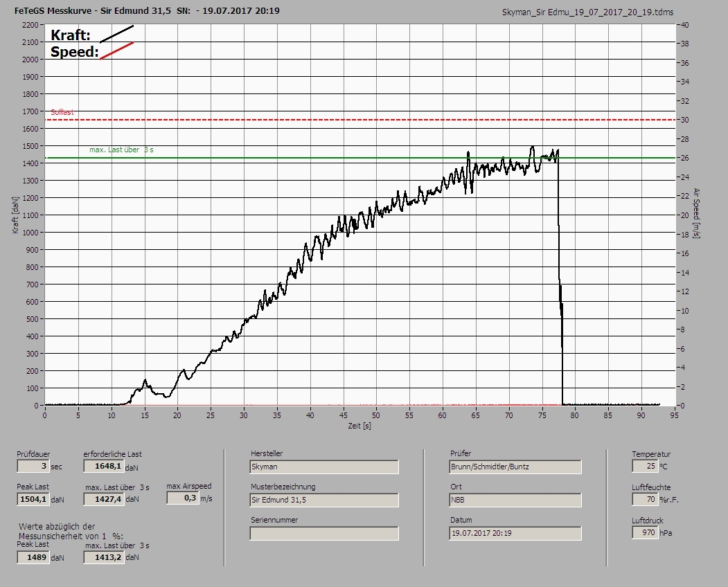Screen dimensions: 728x587
Task: Click the corrected max. Last value 1413,2
Action: [103, 557]
